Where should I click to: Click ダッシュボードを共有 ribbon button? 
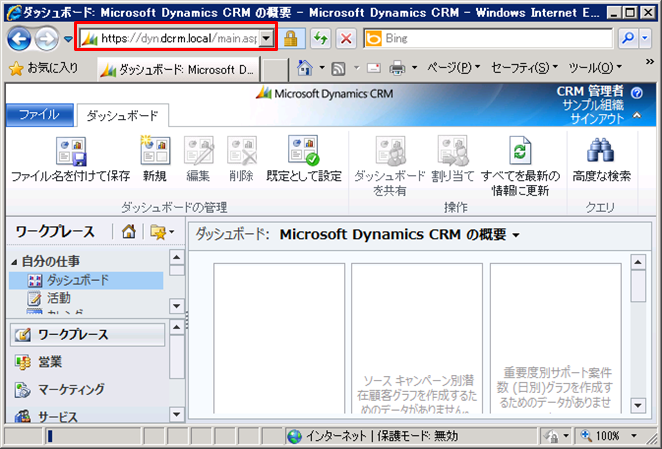tap(390, 167)
